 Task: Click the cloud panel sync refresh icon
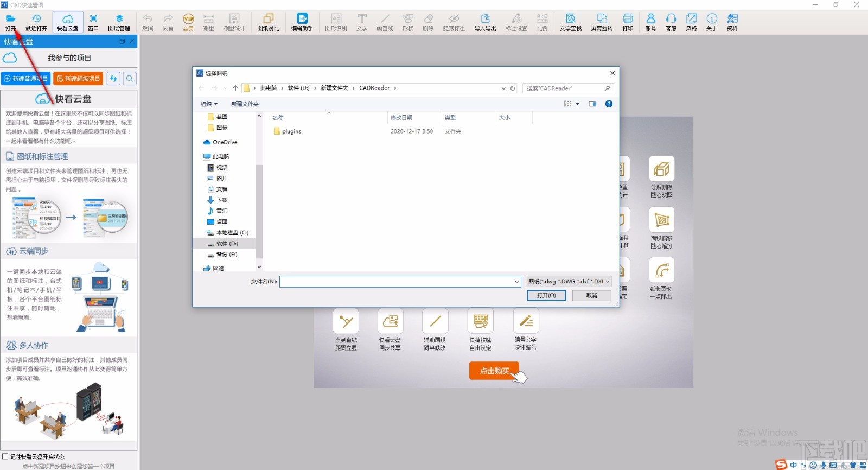point(113,79)
